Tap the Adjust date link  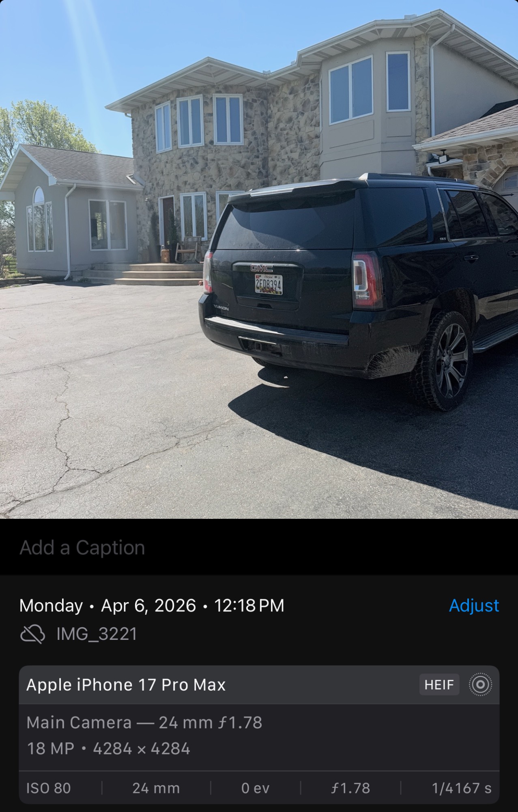(x=474, y=605)
